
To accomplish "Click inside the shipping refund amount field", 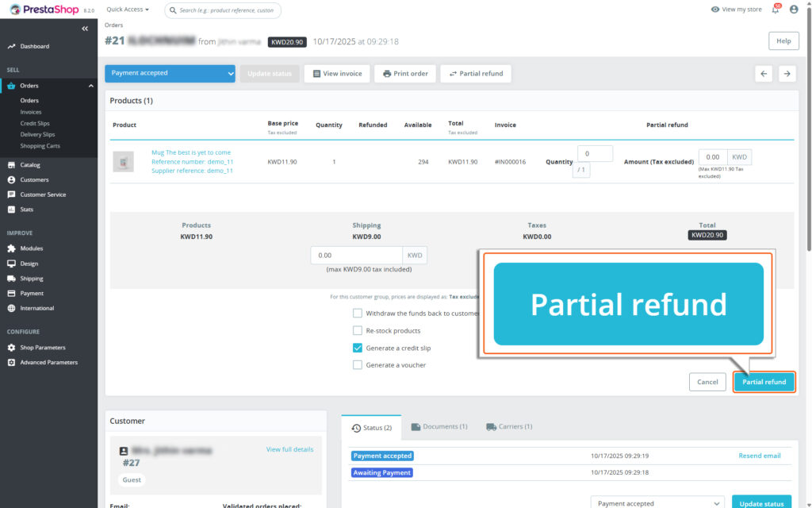I will pos(357,255).
